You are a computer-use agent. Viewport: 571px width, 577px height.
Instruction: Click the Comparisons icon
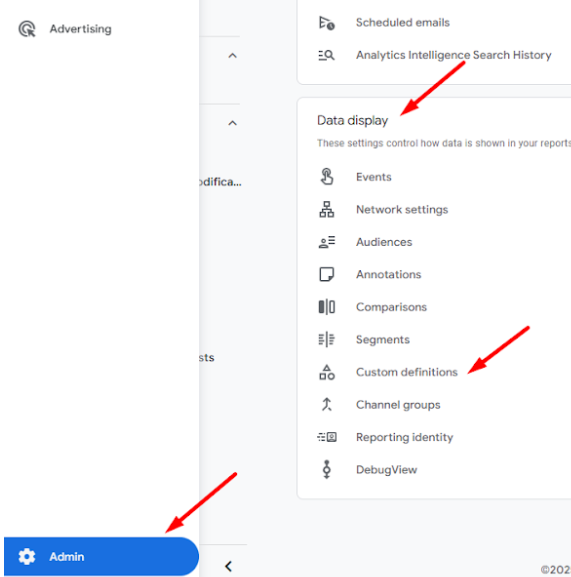point(327,307)
